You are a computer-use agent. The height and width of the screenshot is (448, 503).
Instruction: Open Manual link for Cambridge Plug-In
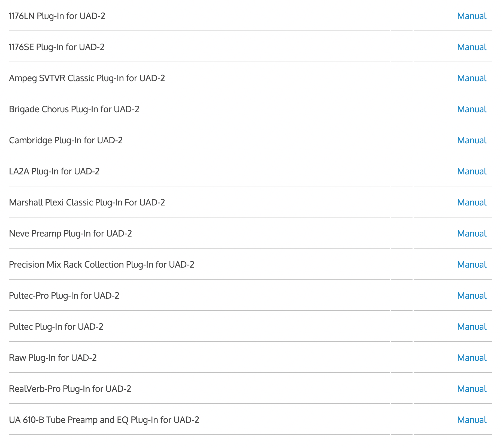point(471,140)
